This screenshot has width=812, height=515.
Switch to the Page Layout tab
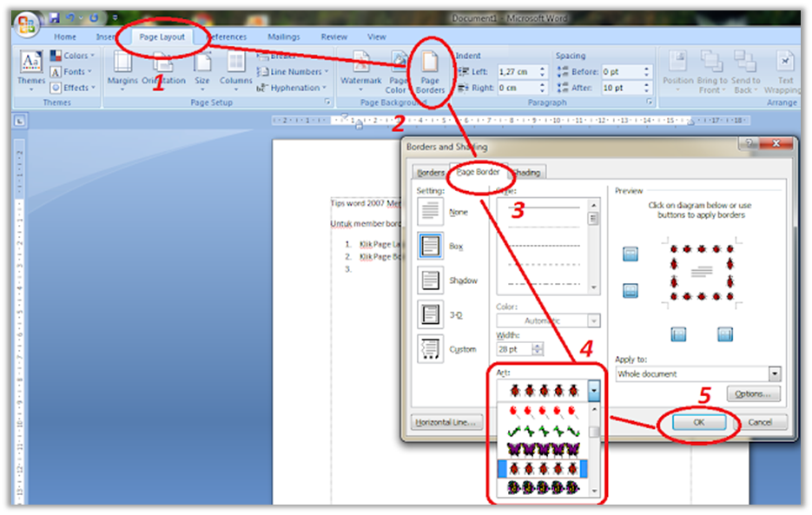coord(162,36)
